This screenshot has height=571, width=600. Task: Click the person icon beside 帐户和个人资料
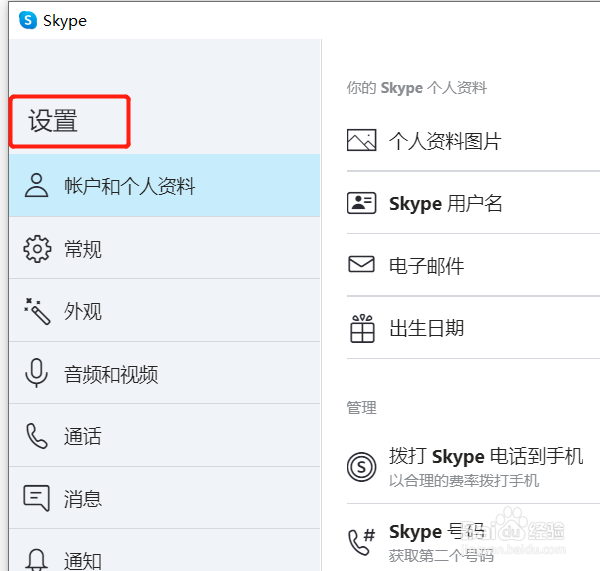[x=36, y=186]
